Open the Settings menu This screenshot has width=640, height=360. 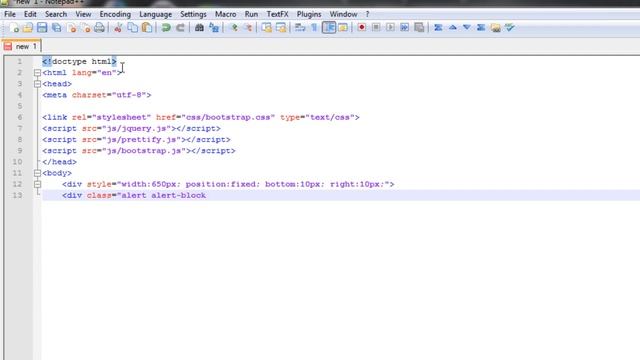[193, 14]
